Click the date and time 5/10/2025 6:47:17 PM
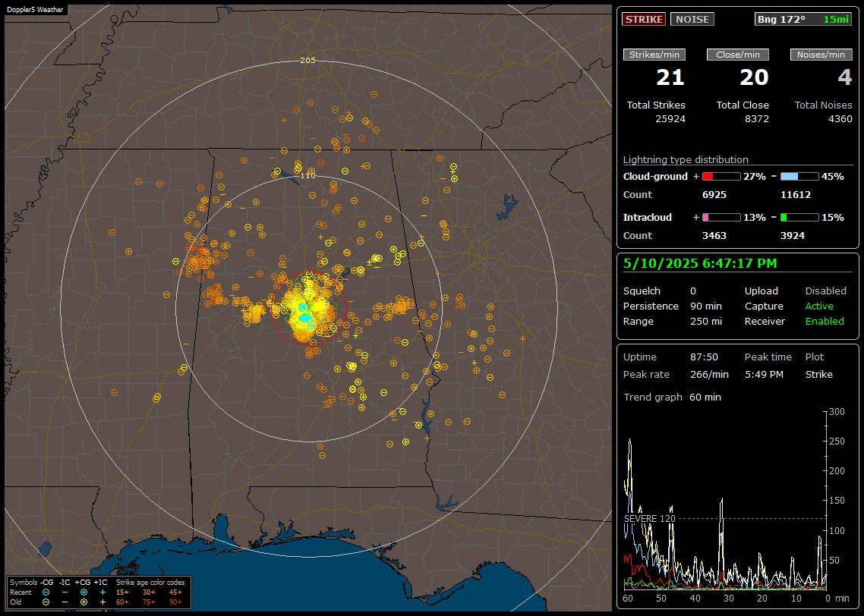The height and width of the screenshot is (616, 864). [700, 264]
